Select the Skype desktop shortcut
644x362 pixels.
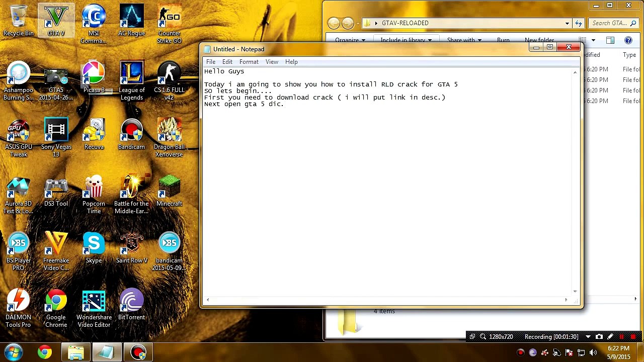pyautogui.click(x=94, y=248)
